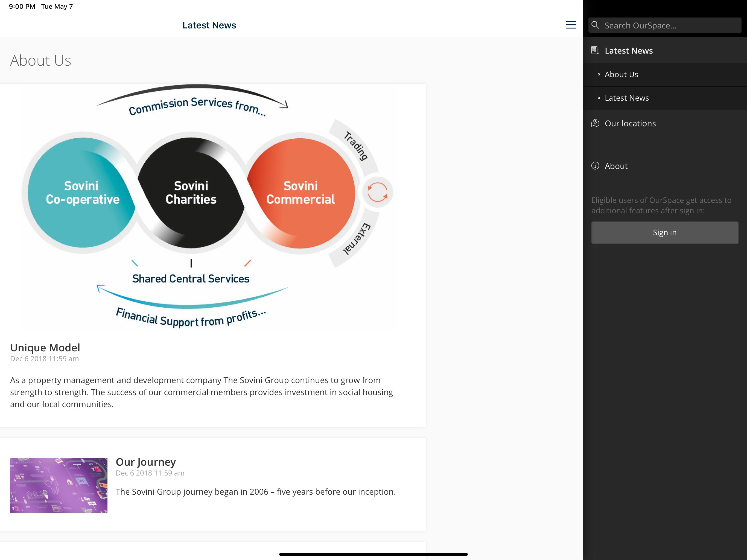Screen dimensions: 747x560
Task: Open the Our Journey article title
Action: pyautogui.click(x=145, y=462)
